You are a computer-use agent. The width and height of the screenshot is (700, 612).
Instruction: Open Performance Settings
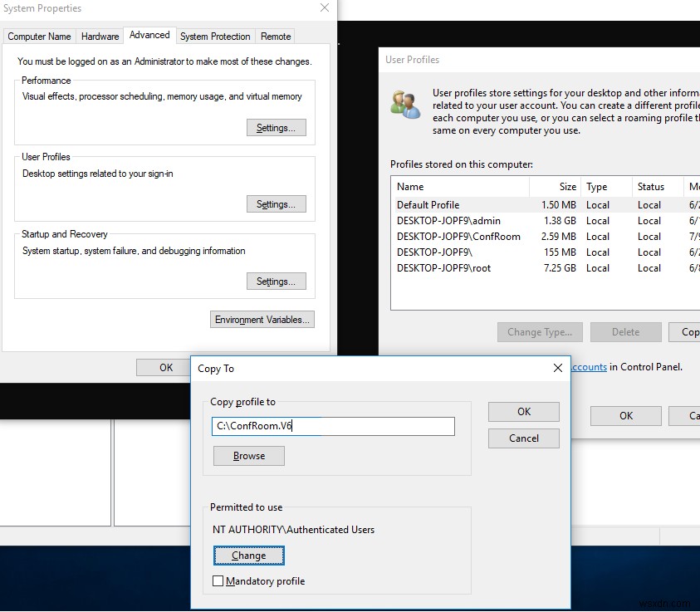[276, 127]
